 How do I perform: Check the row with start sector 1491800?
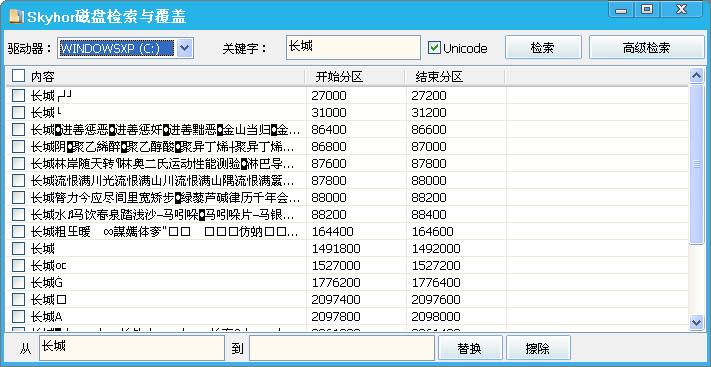(x=18, y=248)
